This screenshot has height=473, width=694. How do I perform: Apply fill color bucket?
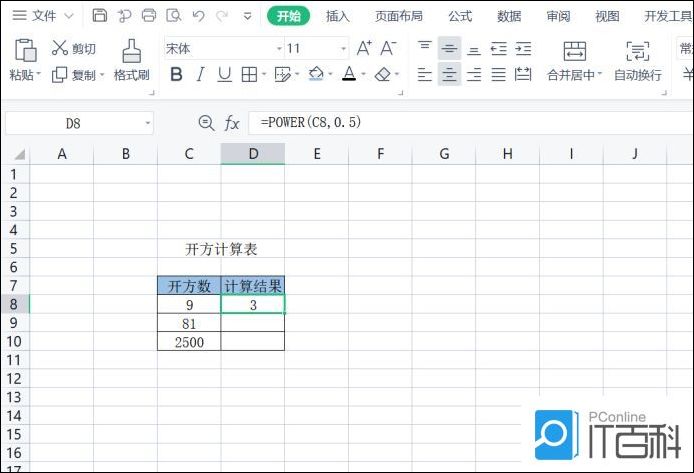316,74
